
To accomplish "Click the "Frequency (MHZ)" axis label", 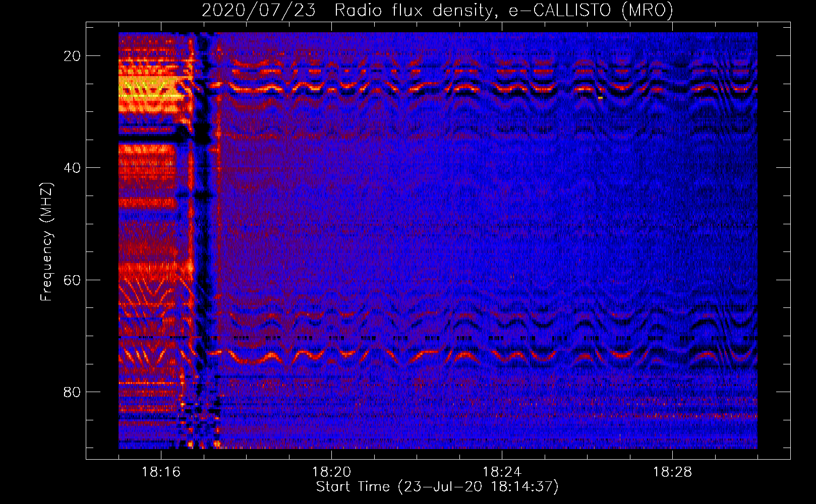I will [46, 241].
